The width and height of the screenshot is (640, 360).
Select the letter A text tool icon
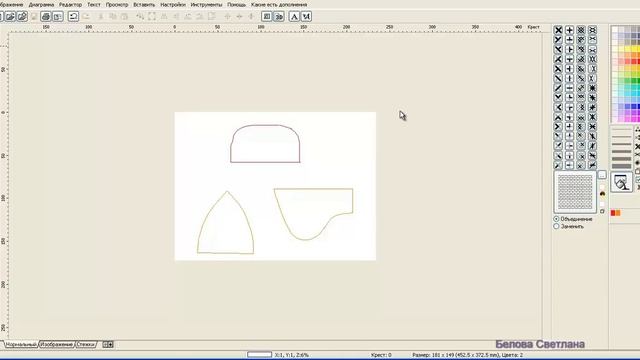tap(294, 16)
